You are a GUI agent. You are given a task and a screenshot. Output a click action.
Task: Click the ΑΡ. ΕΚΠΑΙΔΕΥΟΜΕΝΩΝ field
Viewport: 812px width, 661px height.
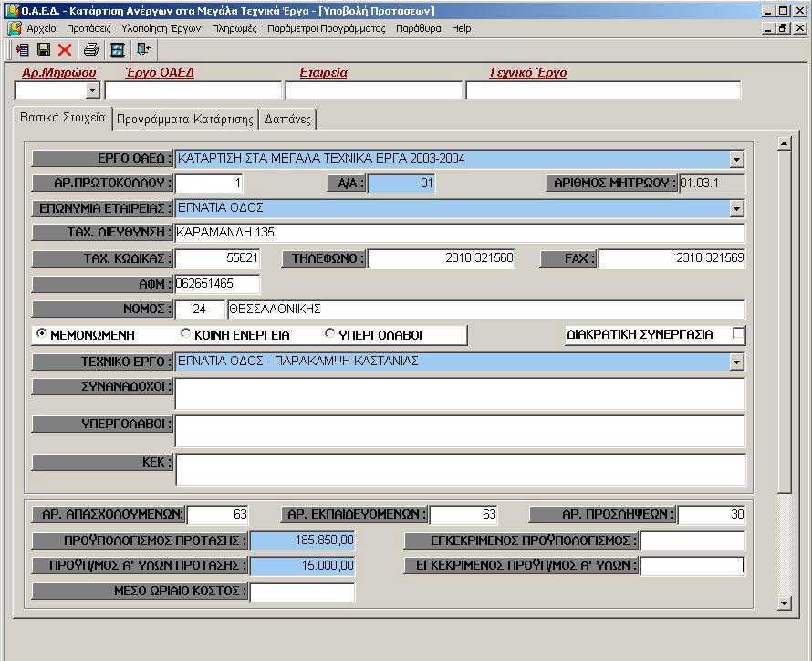[x=463, y=514]
